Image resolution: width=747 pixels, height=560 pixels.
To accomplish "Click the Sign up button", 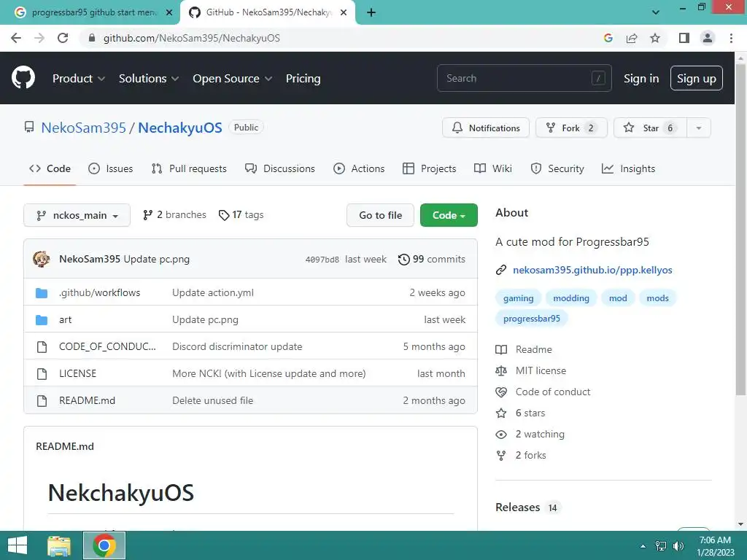I will [697, 79].
